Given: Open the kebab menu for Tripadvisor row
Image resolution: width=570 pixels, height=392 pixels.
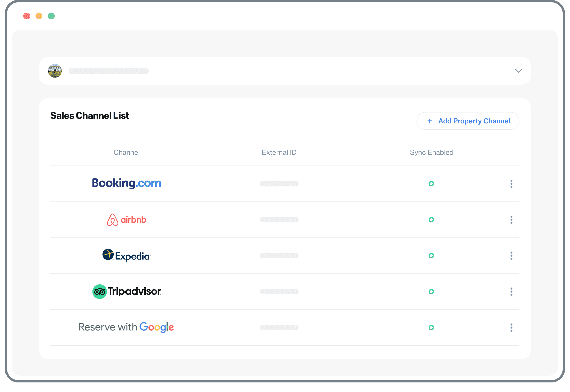Looking at the screenshot, I should coord(511,292).
